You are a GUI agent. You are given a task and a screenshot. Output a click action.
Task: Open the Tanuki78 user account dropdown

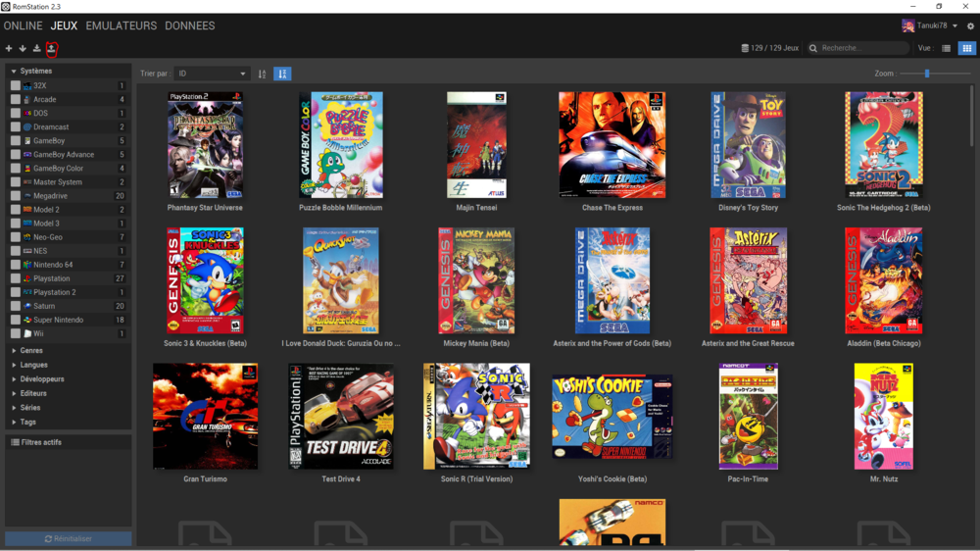931,26
